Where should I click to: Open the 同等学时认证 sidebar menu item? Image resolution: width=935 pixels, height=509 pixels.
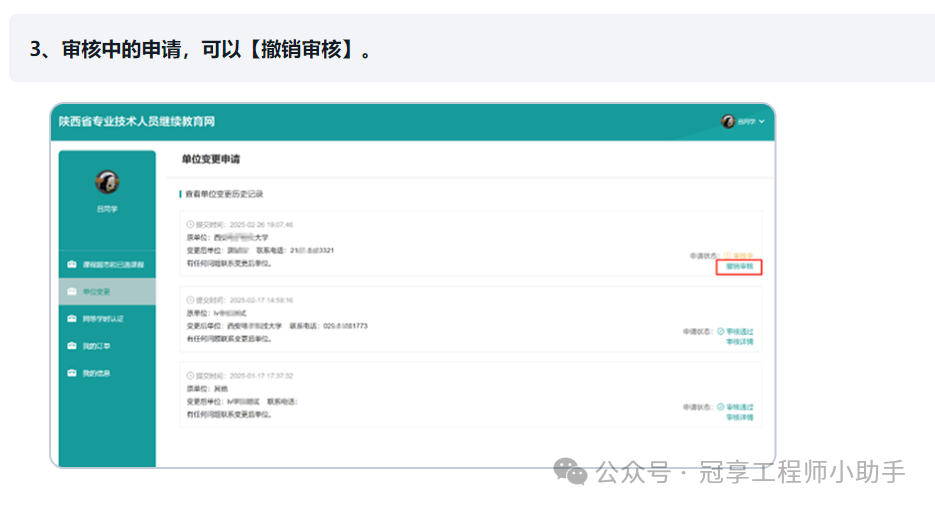coord(107,319)
